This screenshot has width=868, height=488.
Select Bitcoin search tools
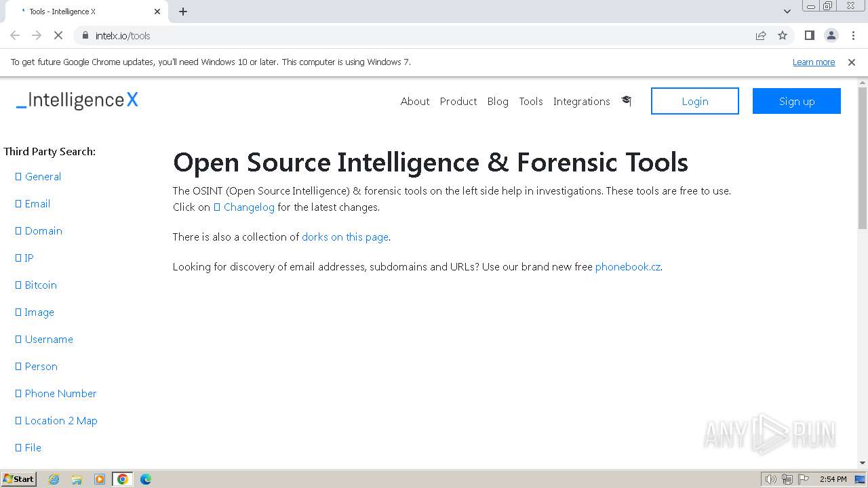pos(36,285)
